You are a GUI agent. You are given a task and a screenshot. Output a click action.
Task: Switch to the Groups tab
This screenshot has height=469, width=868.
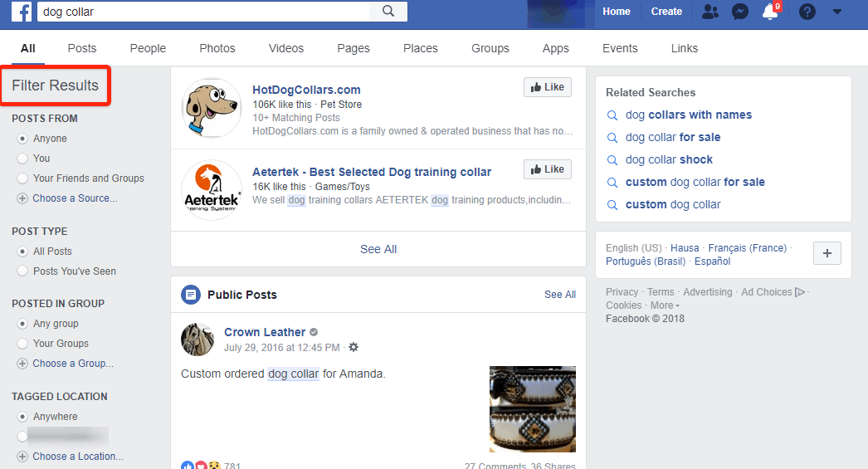(x=490, y=48)
